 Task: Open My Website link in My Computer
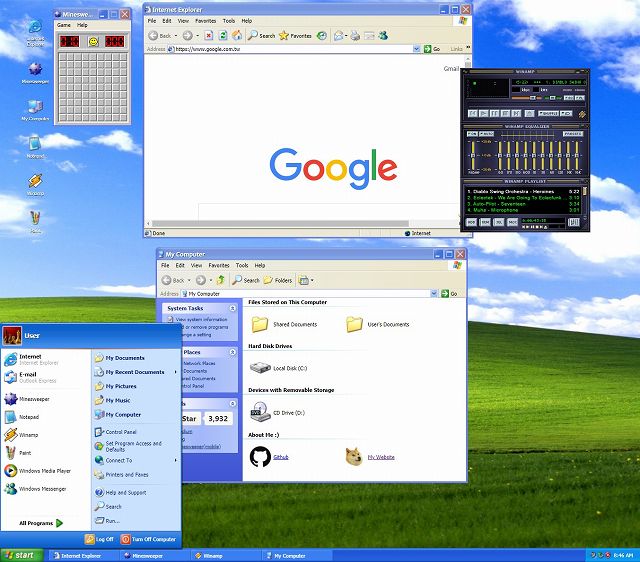click(x=381, y=457)
